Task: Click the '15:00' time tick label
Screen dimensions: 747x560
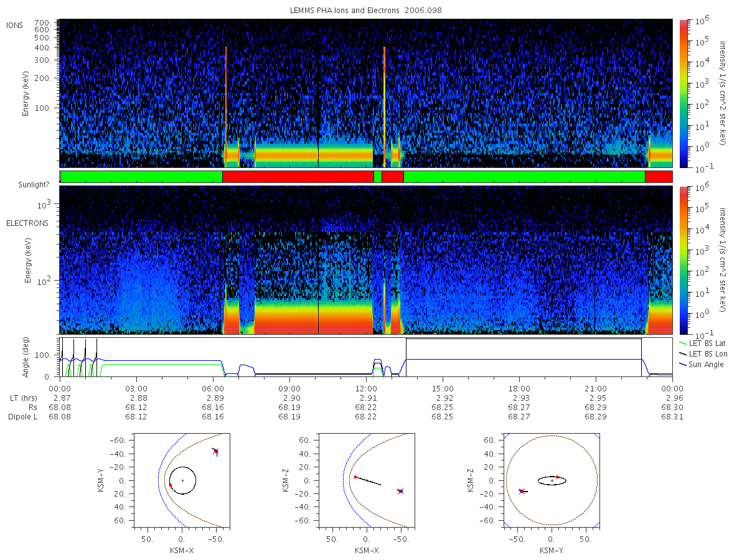Action: point(443,388)
